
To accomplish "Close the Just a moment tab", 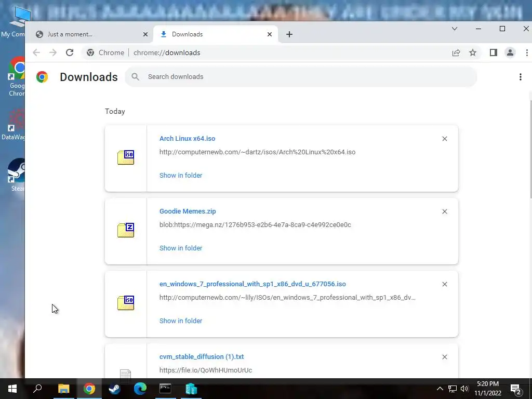I will pyautogui.click(x=145, y=34).
